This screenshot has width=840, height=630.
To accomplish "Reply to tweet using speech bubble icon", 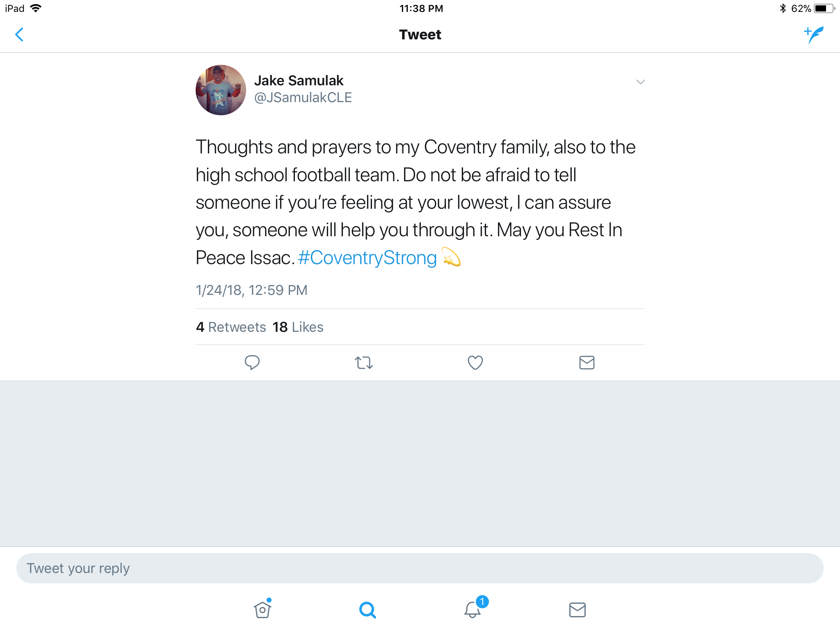I will [x=252, y=363].
